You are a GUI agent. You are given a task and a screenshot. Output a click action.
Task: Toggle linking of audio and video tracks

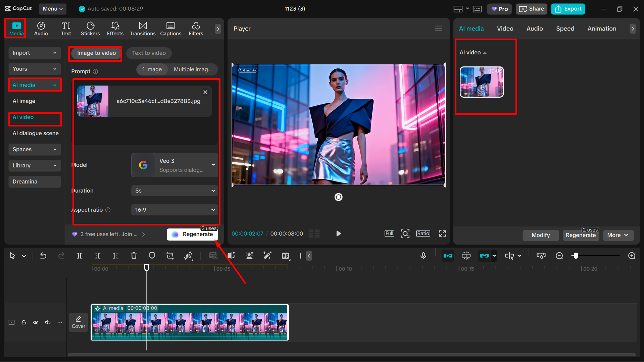click(x=485, y=255)
